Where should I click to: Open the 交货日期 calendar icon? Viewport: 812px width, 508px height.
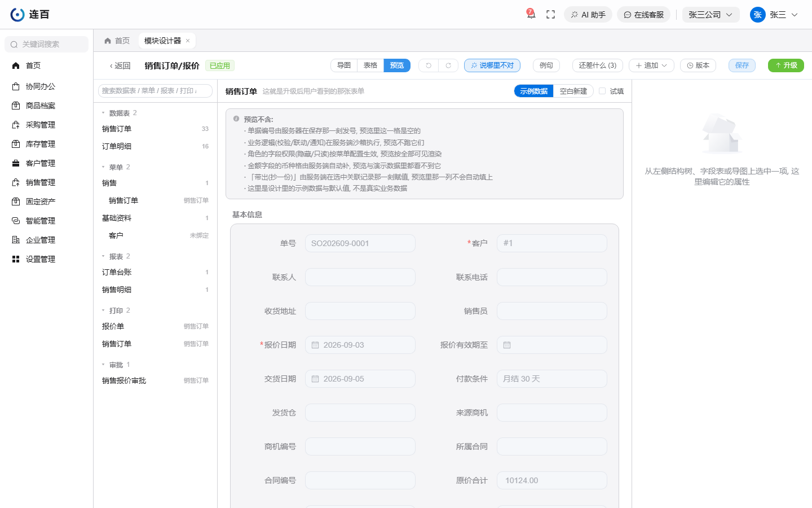coord(315,379)
